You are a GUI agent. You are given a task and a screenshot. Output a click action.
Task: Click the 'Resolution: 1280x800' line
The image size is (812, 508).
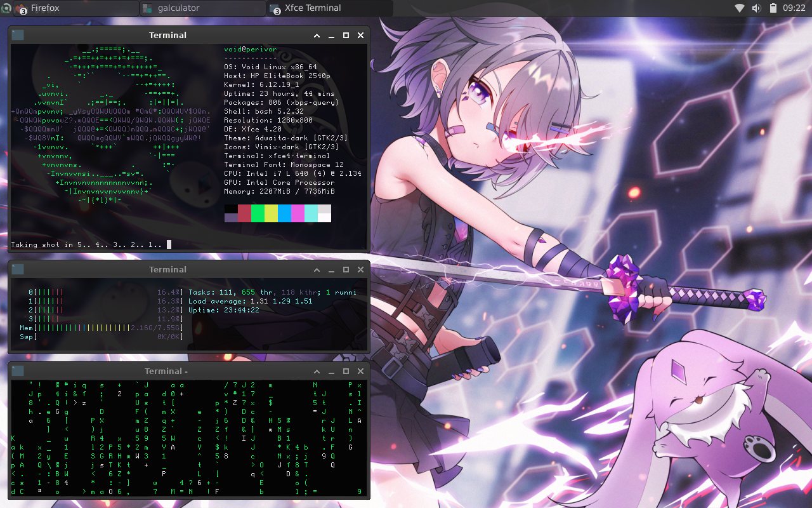(268, 120)
